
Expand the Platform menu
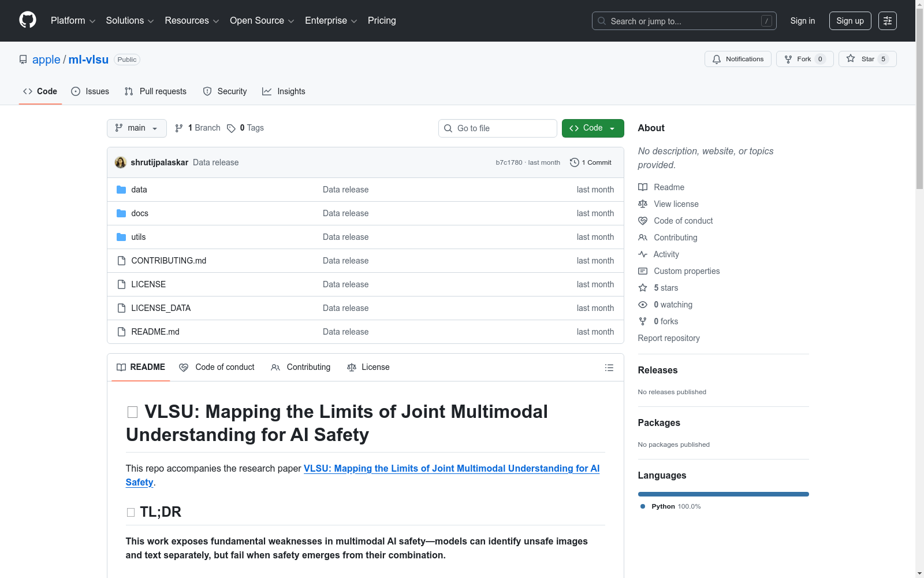[73, 21]
